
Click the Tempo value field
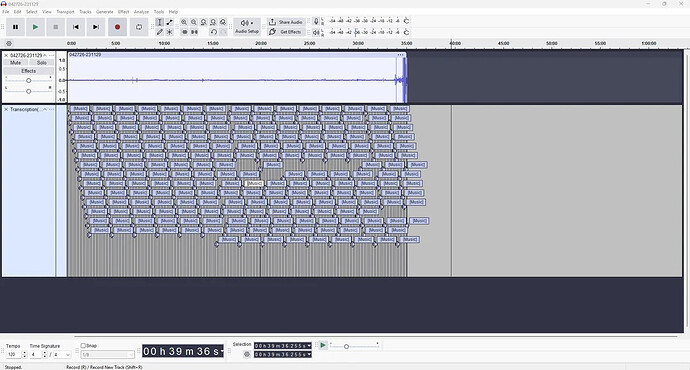click(x=13, y=355)
